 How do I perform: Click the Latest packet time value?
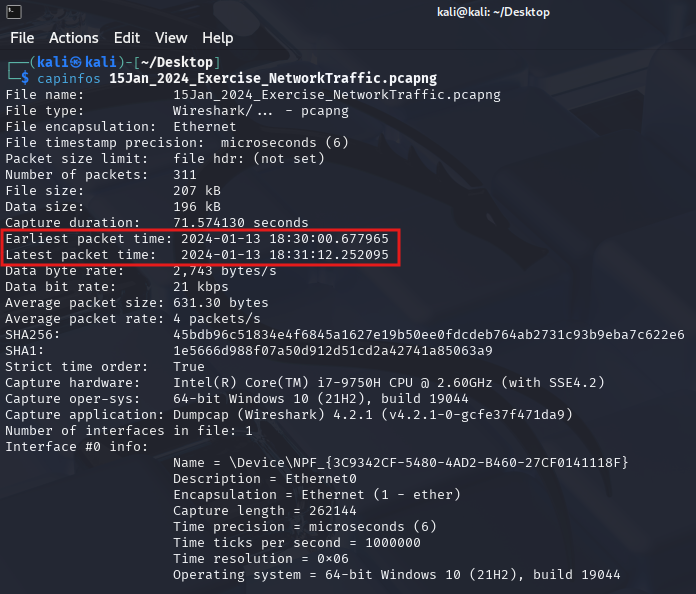(x=285, y=255)
